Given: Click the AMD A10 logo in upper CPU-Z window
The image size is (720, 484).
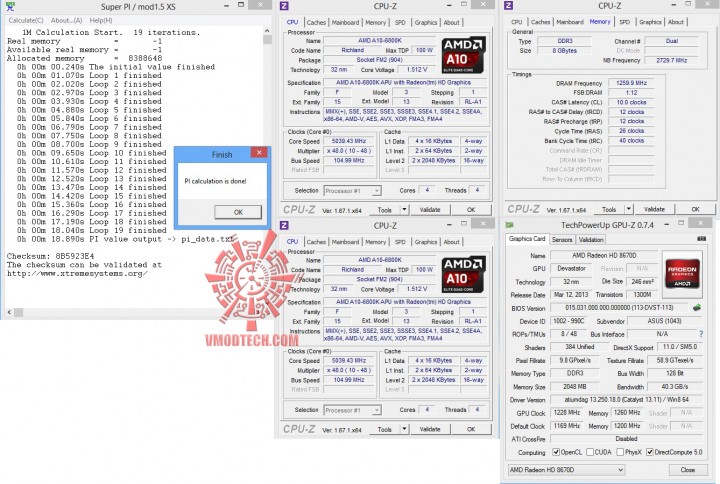Looking at the screenshot, I should coord(464,55).
